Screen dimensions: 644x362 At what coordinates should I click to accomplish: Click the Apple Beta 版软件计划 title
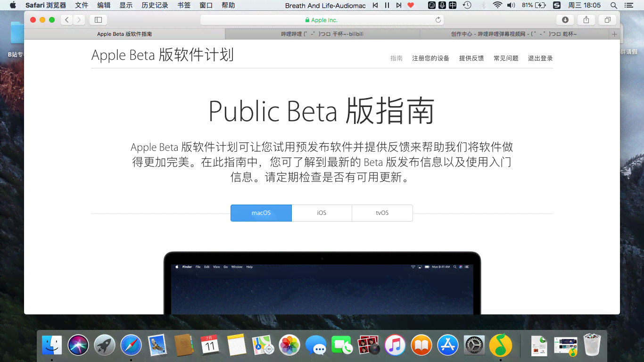[x=163, y=55]
